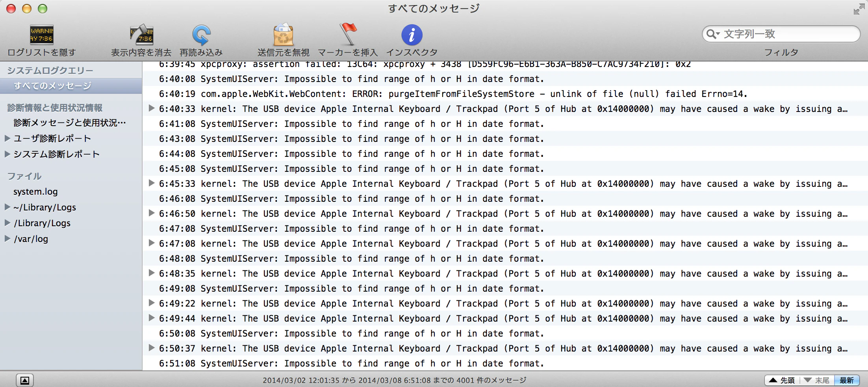Expand the 6:45:33 kernel message
This screenshot has width=868, height=387.
(x=151, y=183)
